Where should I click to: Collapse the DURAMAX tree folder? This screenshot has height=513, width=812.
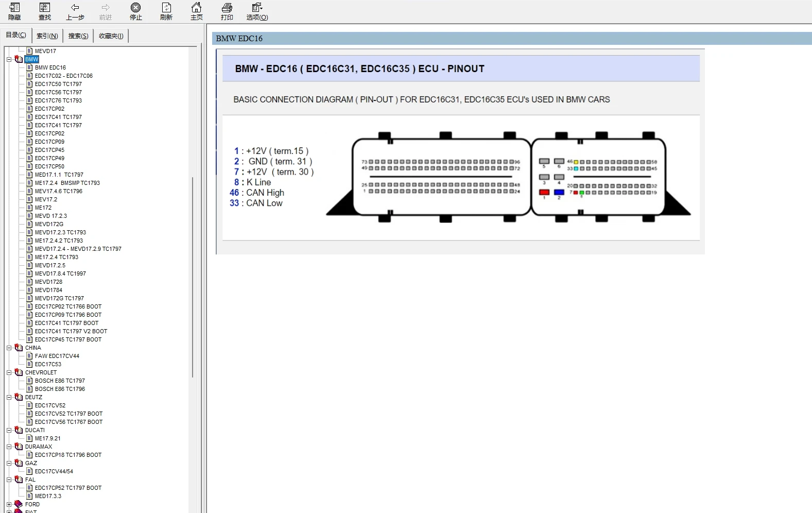coord(9,447)
